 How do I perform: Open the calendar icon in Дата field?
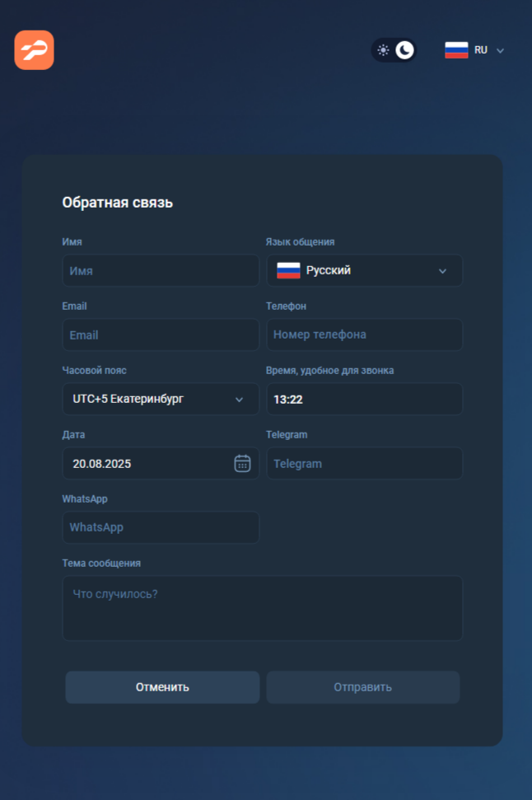point(242,463)
